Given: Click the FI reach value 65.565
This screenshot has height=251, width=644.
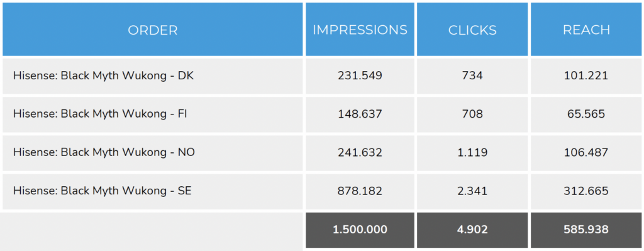Looking at the screenshot, I should [586, 114].
